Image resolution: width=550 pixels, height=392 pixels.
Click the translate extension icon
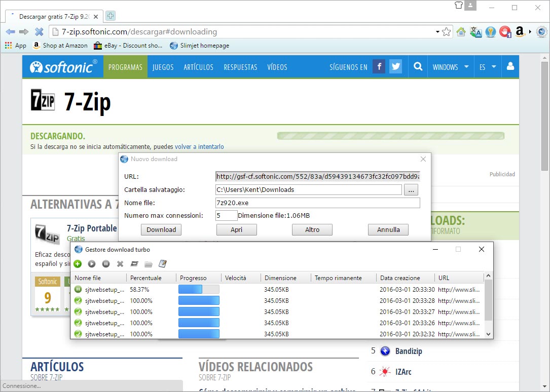(475, 32)
